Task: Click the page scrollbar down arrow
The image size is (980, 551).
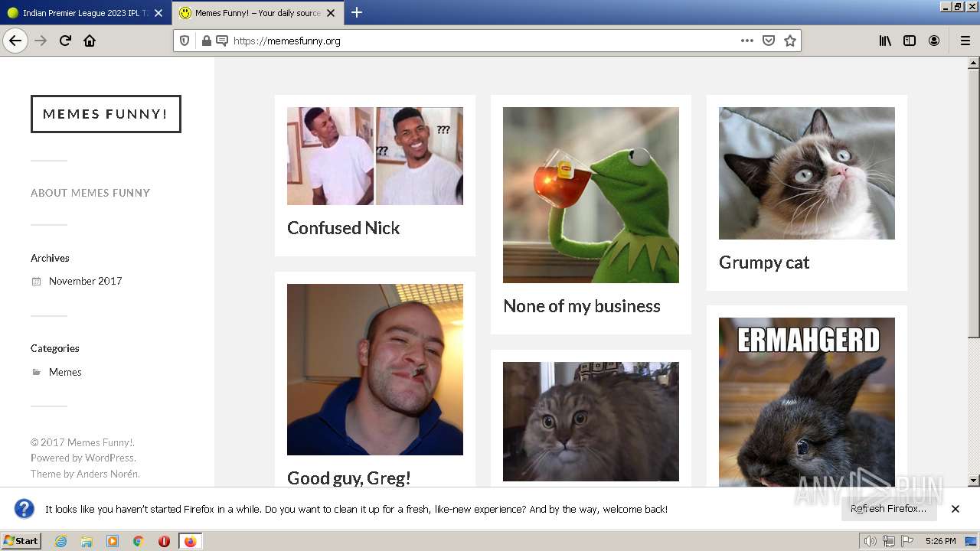Action: click(x=974, y=481)
